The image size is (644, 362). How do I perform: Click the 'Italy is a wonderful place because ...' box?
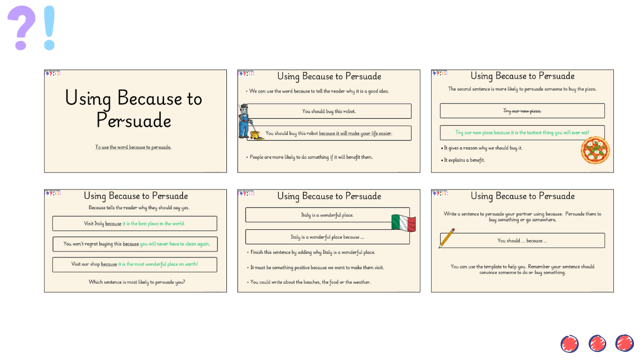click(327, 237)
